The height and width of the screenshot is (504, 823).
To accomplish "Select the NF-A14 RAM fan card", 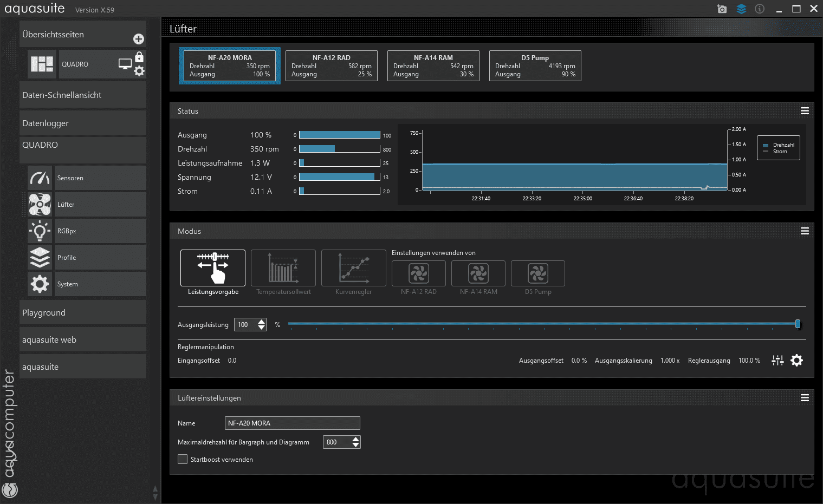I will point(433,66).
